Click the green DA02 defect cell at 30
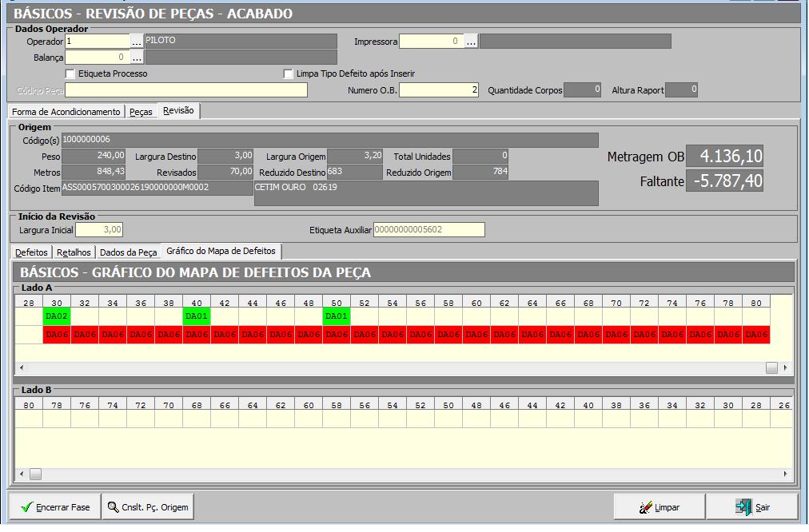Image resolution: width=809 pixels, height=532 pixels. pos(57,316)
